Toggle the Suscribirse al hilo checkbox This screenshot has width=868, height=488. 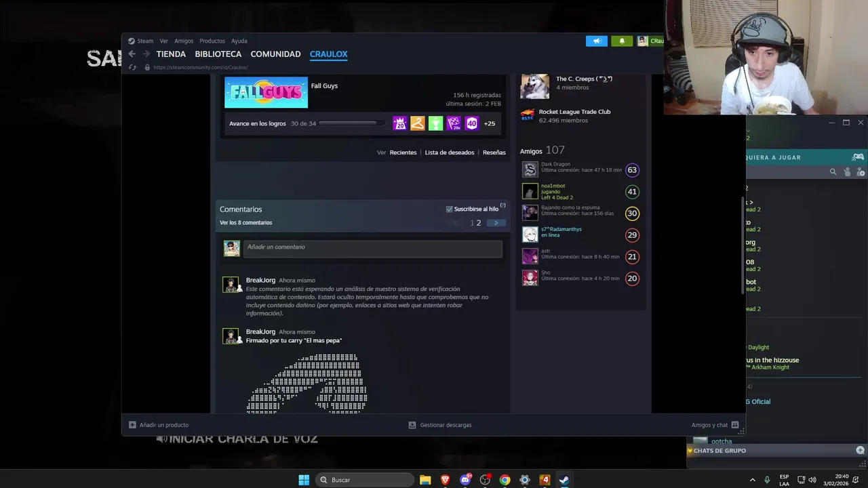(x=449, y=209)
